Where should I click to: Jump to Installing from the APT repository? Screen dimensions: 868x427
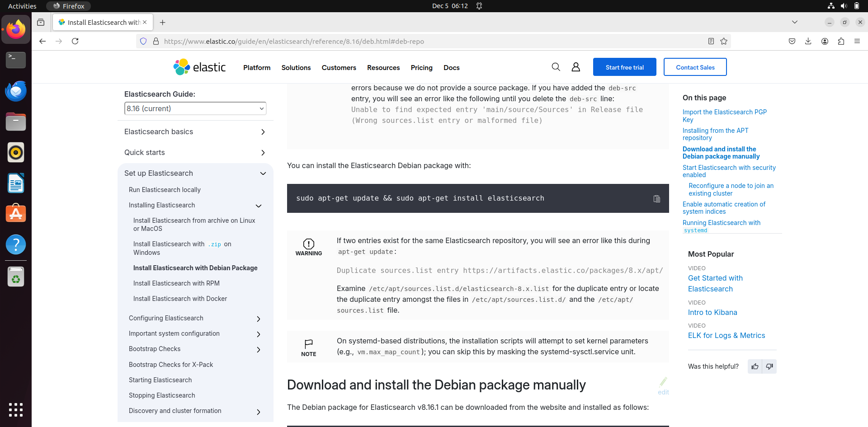point(716,134)
